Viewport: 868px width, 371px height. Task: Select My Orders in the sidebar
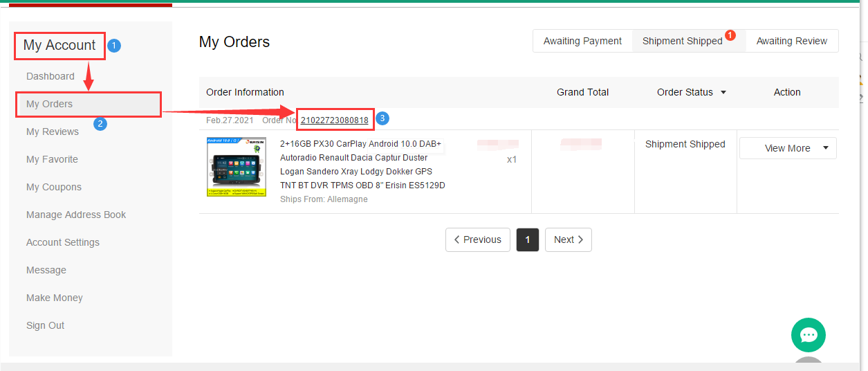pos(89,104)
